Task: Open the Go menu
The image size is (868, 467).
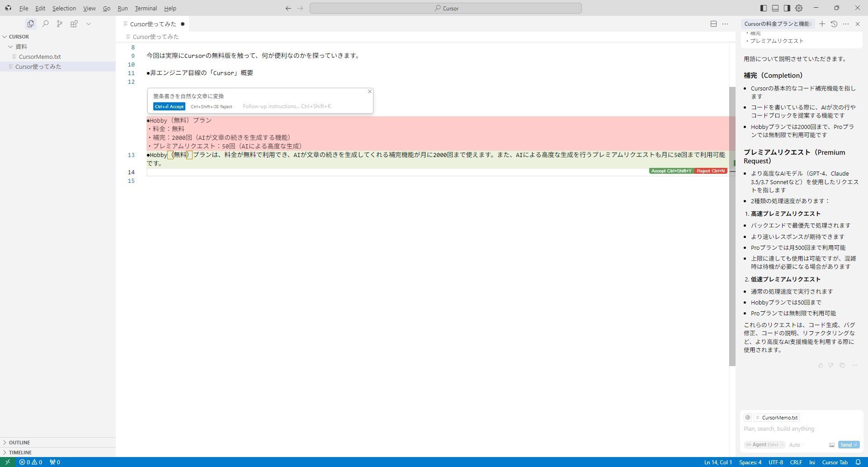Action: [x=107, y=8]
